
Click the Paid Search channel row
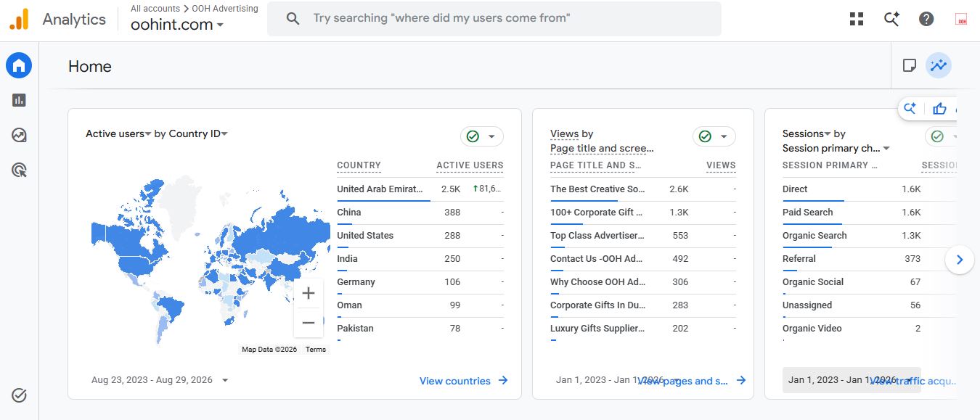(870, 213)
